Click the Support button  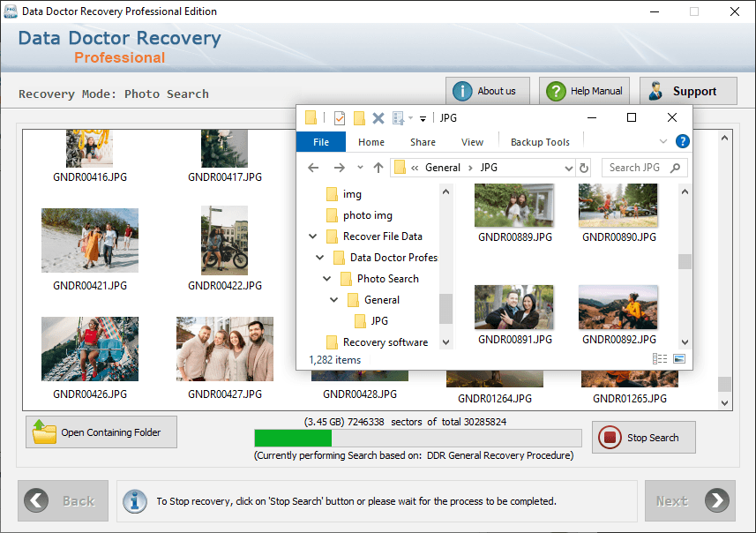pyautogui.click(x=688, y=91)
